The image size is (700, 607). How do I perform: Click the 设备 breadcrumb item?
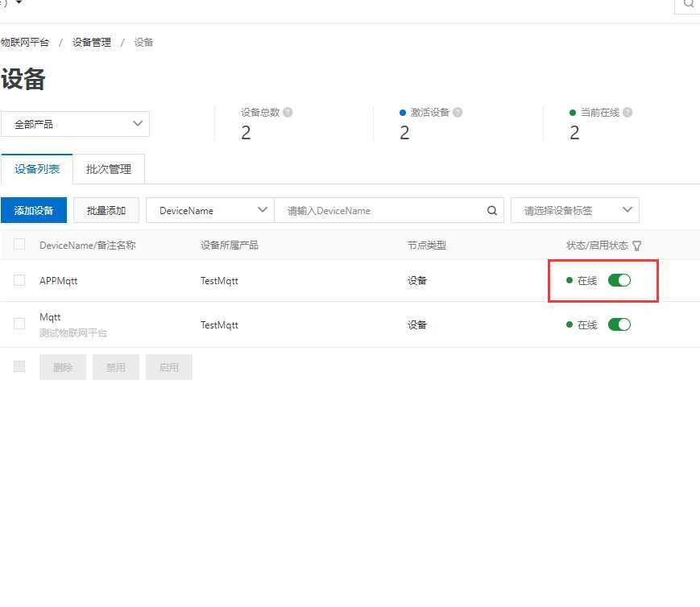(x=143, y=43)
